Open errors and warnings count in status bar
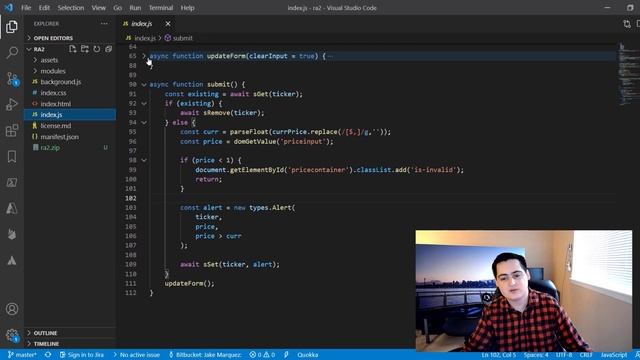Screen dimensions: 640x360 pos(262,355)
